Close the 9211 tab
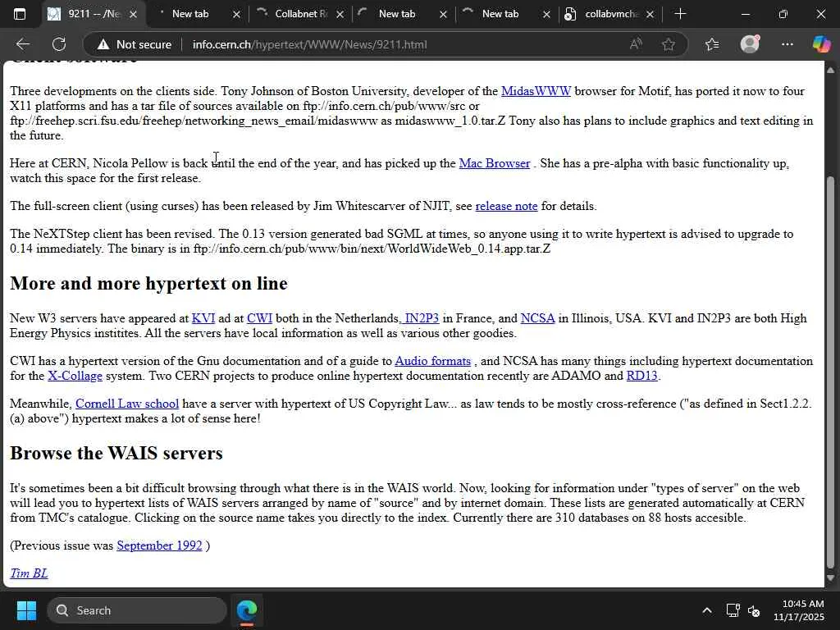The image size is (840, 630). click(x=134, y=15)
